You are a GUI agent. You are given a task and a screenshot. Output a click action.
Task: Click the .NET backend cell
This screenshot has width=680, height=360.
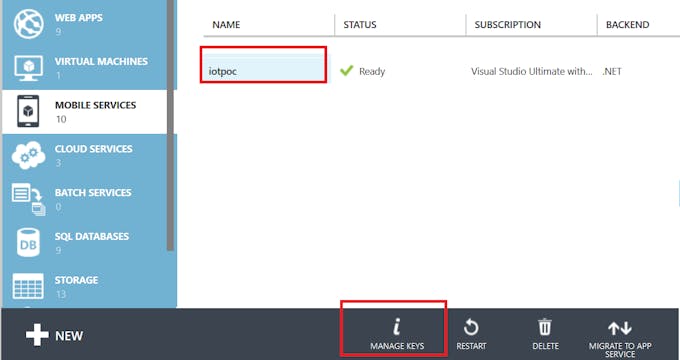[x=612, y=72]
